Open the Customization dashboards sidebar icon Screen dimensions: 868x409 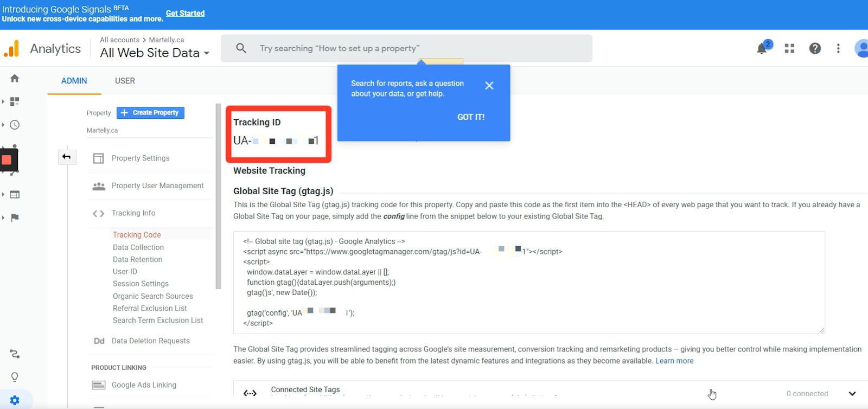point(15,101)
